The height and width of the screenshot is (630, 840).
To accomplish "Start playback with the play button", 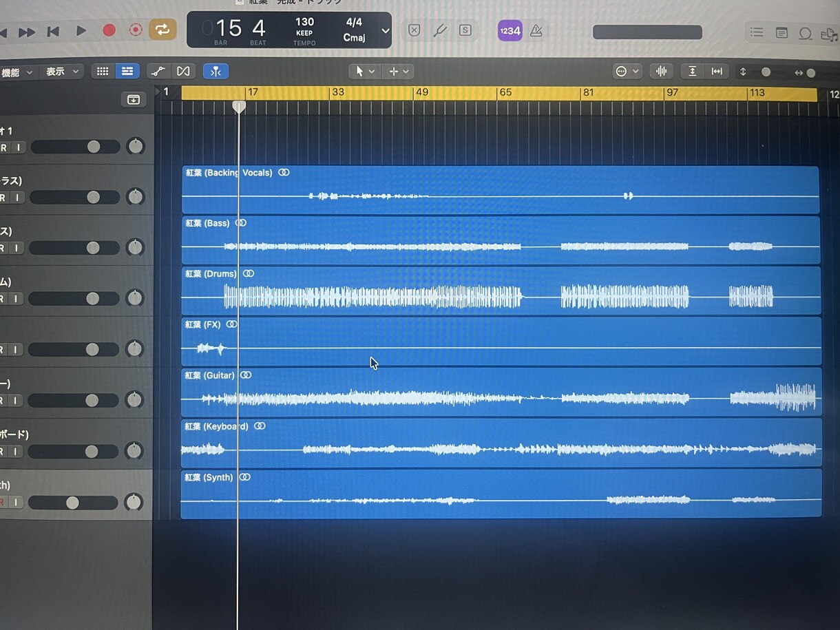I will [x=81, y=31].
